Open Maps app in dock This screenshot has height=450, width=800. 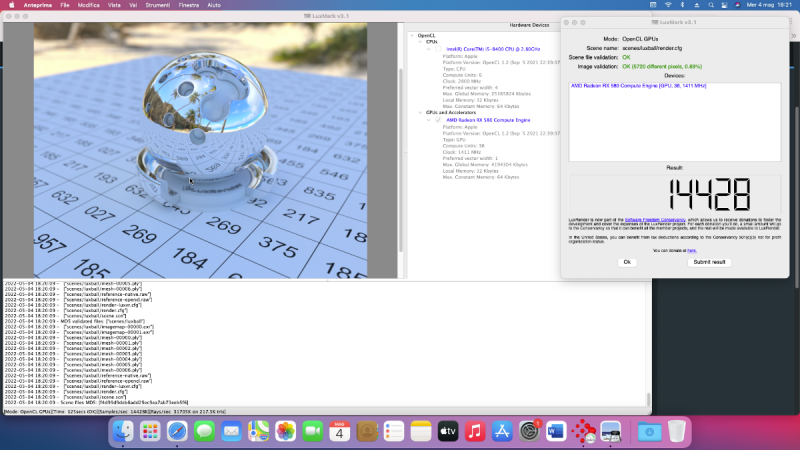click(258, 432)
